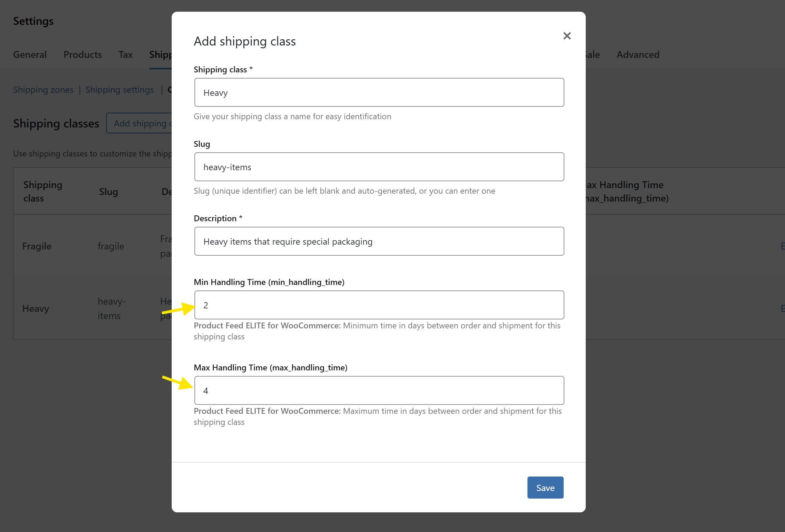
Task: Click the Heavy shipping class row name
Action: click(36, 308)
